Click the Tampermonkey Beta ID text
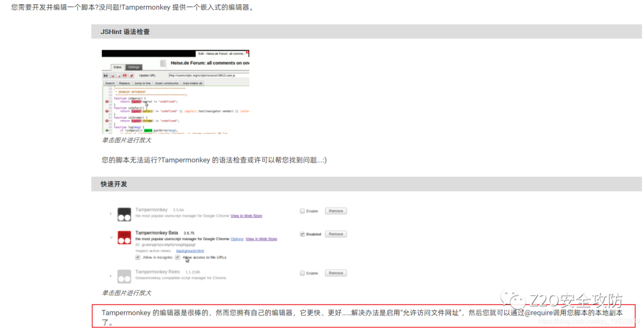The width and height of the screenshot is (644, 329). tap(166, 245)
